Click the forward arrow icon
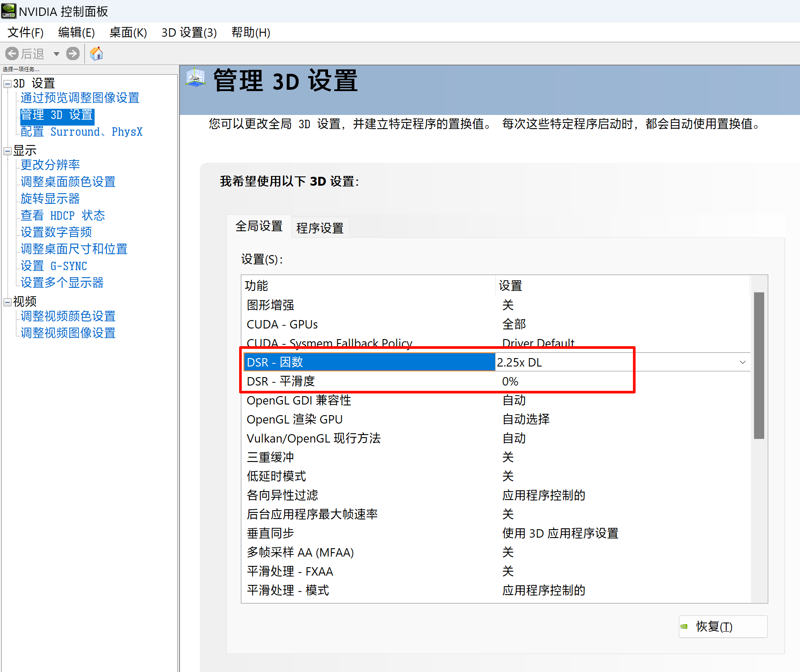The image size is (800, 672). [x=73, y=54]
